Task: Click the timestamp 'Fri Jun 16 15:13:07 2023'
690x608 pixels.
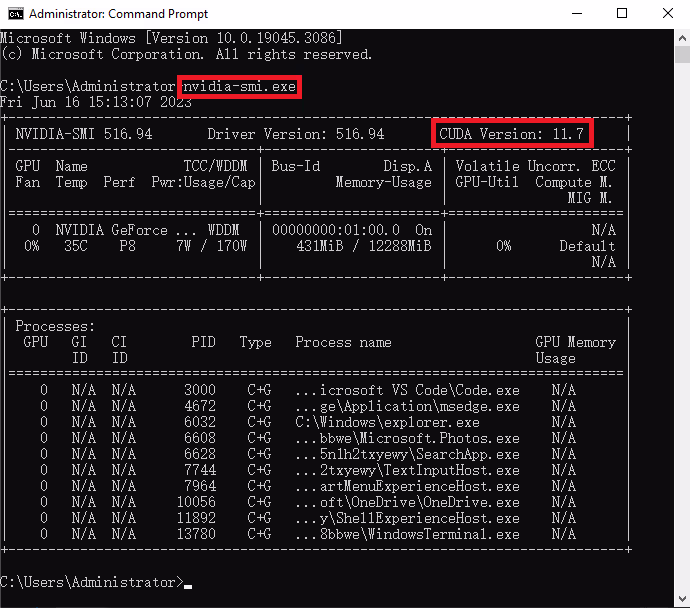Action: click(95, 102)
